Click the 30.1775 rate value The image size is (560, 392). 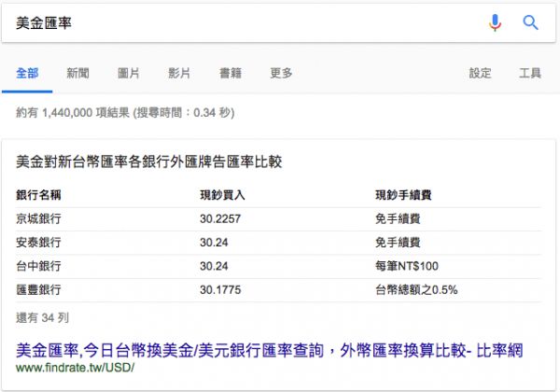click(x=220, y=289)
